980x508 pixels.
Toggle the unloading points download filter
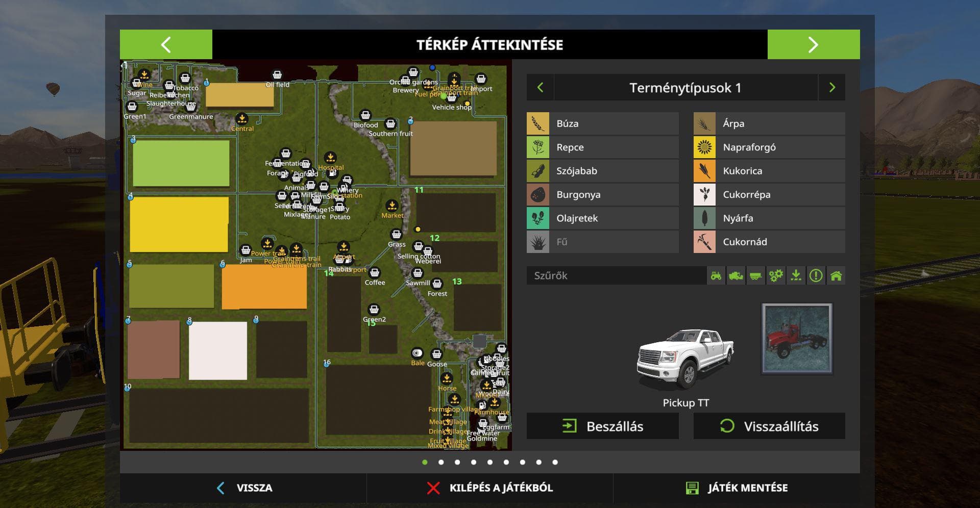point(796,276)
